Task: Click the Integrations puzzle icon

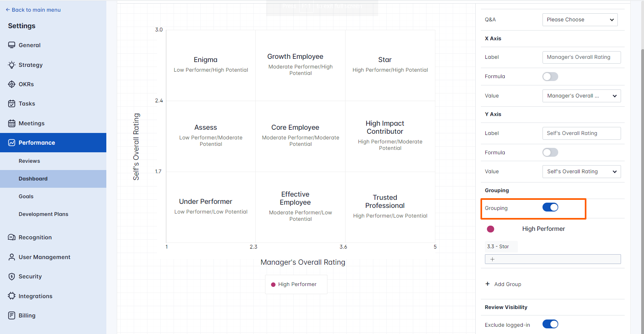Action: coord(12,296)
